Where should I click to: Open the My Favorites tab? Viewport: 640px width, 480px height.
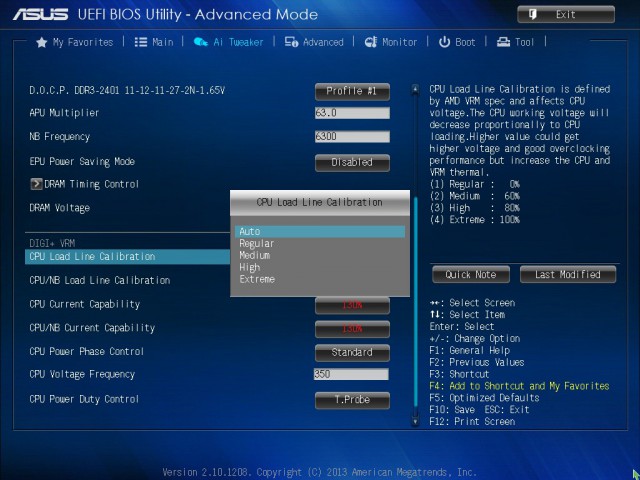pos(74,42)
